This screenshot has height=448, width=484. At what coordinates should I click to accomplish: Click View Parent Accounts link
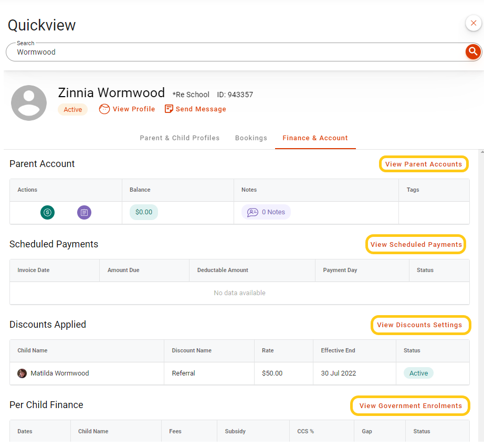tap(424, 164)
